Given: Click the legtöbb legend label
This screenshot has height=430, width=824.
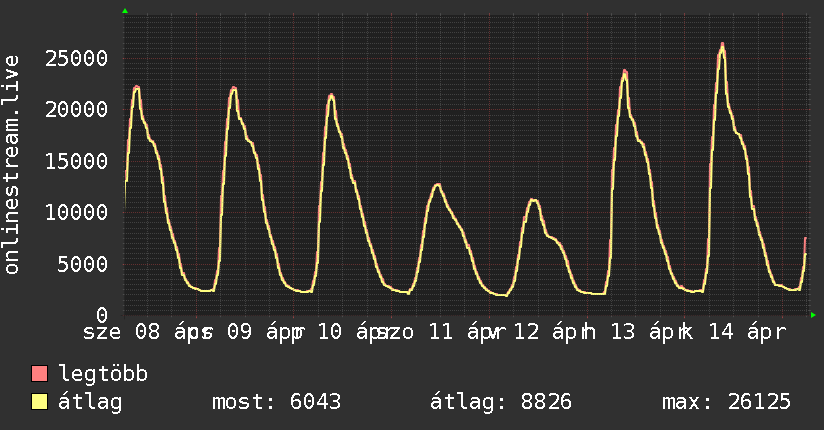Looking at the screenshot, I should (103, 374).
